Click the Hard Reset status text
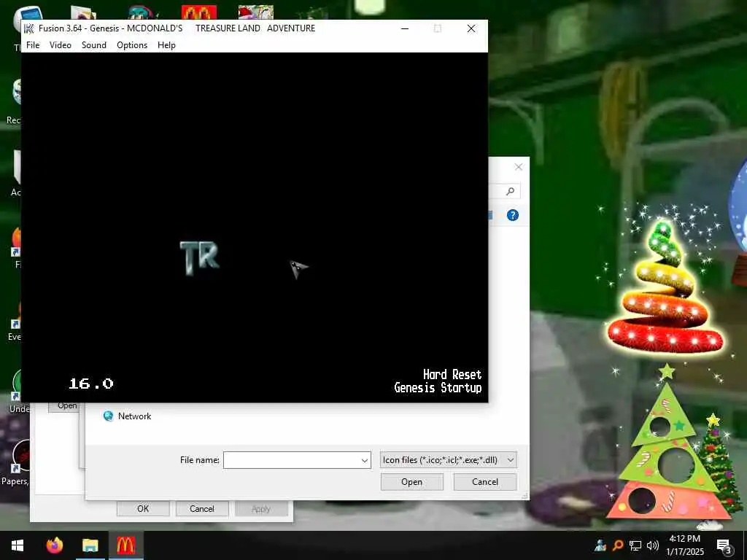This screenshot has height=560, width=747. point(452,374)
